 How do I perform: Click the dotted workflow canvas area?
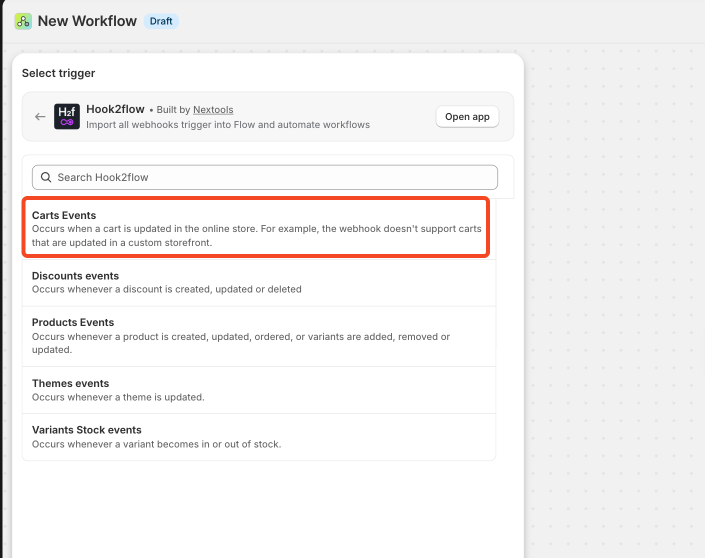click(x=615, y=300)
